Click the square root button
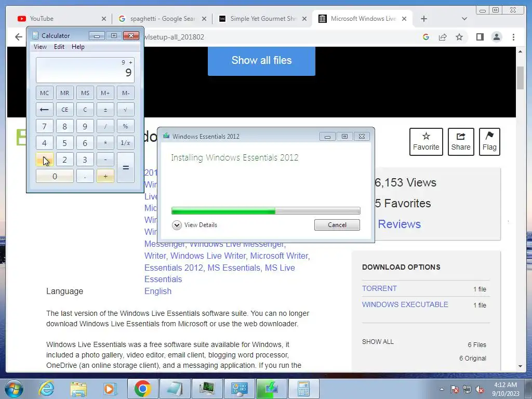Image resolution: width=532 pixels, height=399 pixels. coord(126,110)
